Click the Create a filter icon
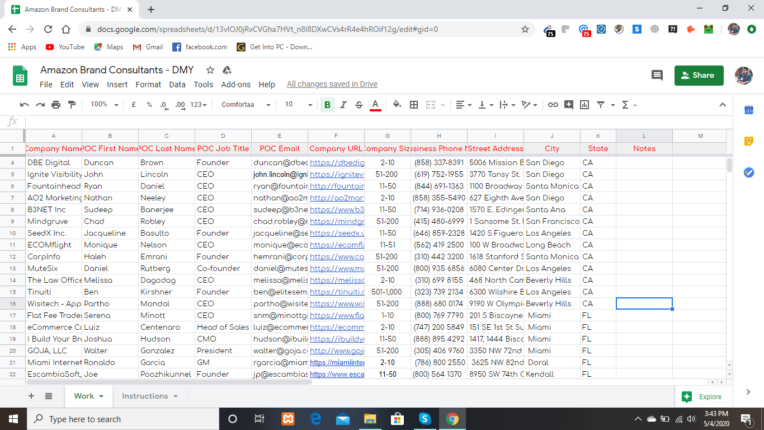 601,105
